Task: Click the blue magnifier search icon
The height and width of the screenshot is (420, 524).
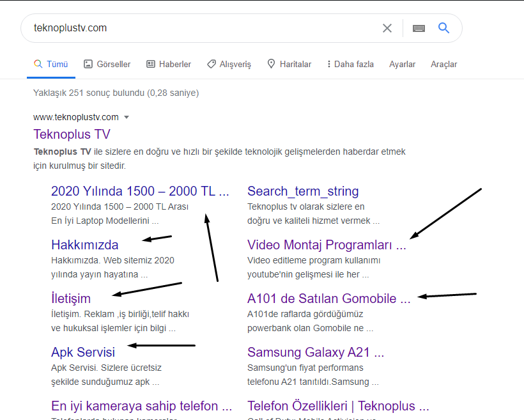Action: (443, 27)
